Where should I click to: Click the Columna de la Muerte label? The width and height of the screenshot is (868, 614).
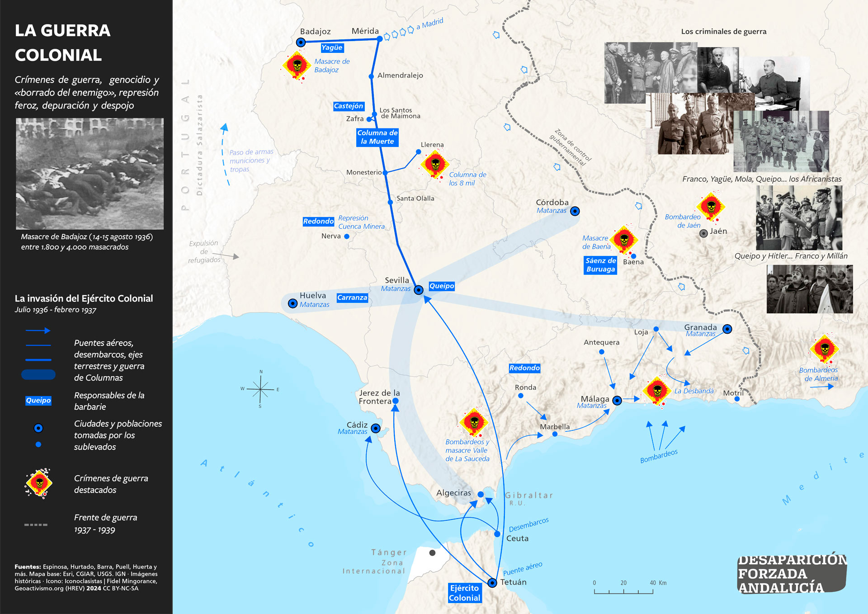tap(377, 137)
